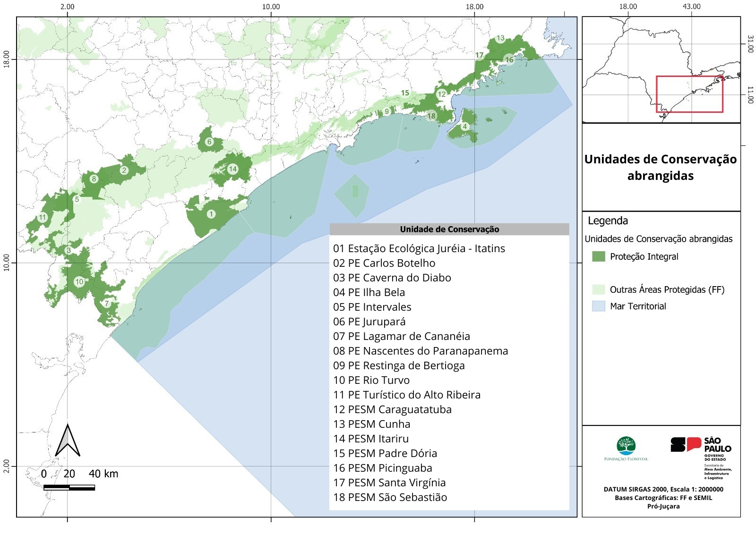Select '01 Estação Ecológica Juréia - Itatins' entry
This screenshot has width=756, height=534.
click(419, 248)
